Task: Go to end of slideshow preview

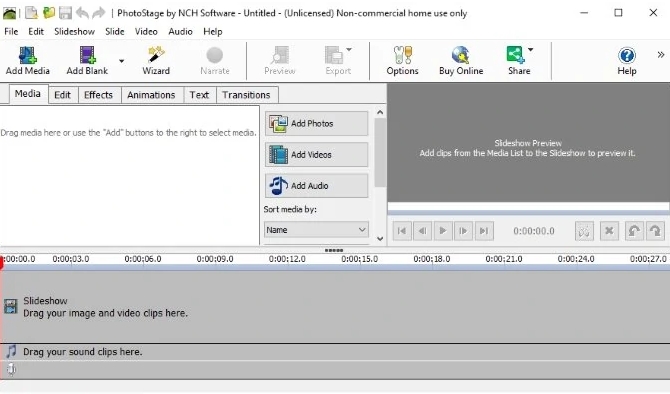Action: click(484, 231)
